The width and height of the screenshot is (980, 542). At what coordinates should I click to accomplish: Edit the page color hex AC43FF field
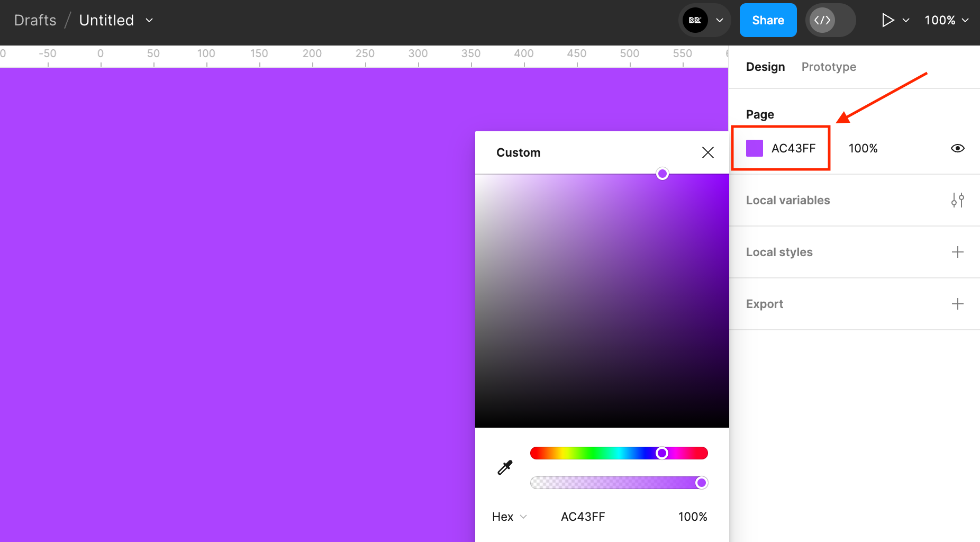point(793,148)
